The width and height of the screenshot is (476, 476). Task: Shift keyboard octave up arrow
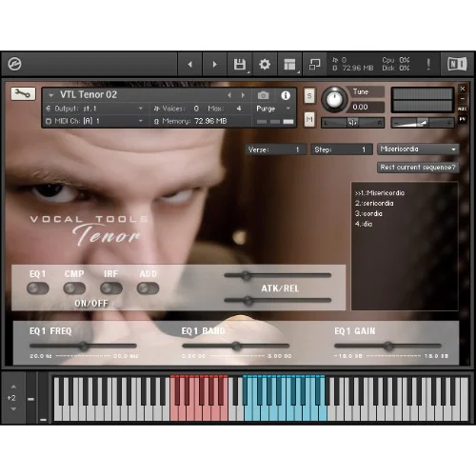coord(13,387)
